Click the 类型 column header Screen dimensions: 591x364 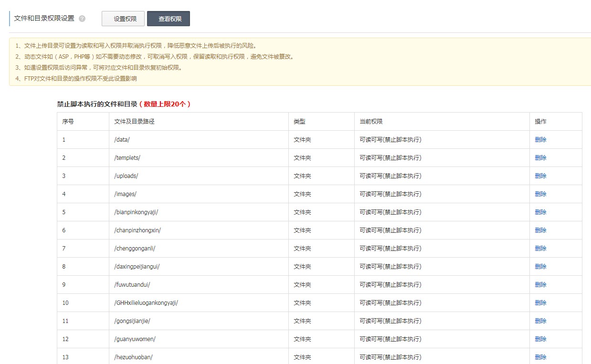coord(299,121)
